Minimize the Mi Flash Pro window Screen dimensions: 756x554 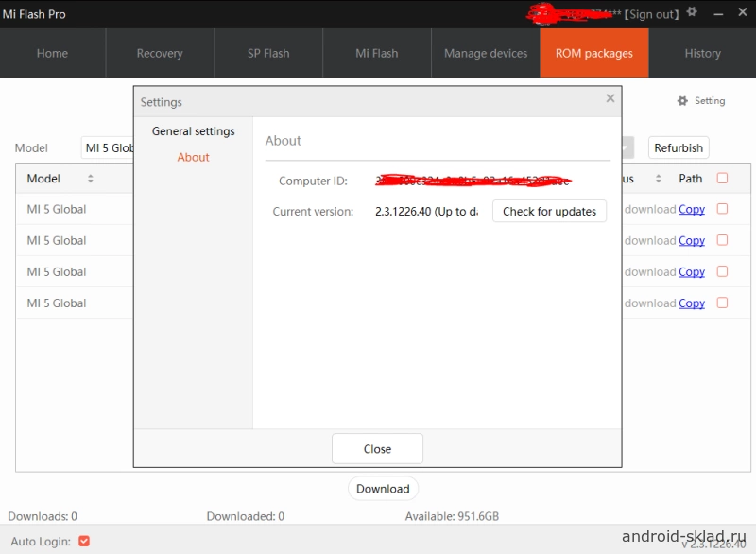pyautogui.click(x=719, y=13)
